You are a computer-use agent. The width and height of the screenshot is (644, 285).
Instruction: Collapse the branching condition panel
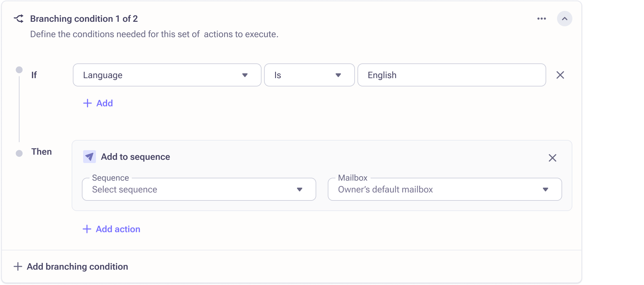564,19
